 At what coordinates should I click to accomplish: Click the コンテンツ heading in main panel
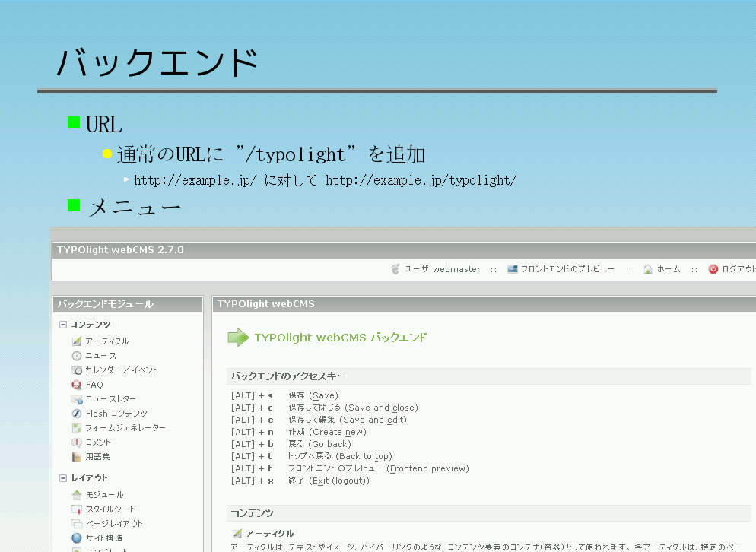click(252, 513)
